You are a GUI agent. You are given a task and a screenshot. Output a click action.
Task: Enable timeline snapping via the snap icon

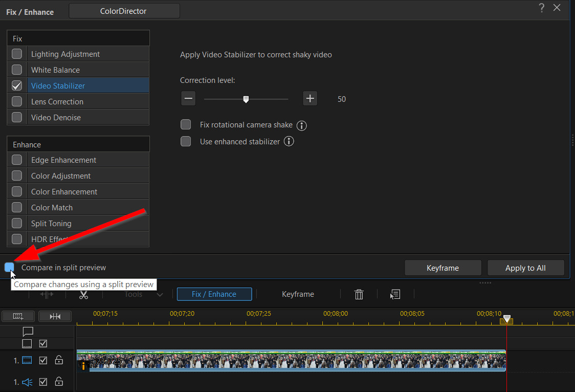(55, 316)
